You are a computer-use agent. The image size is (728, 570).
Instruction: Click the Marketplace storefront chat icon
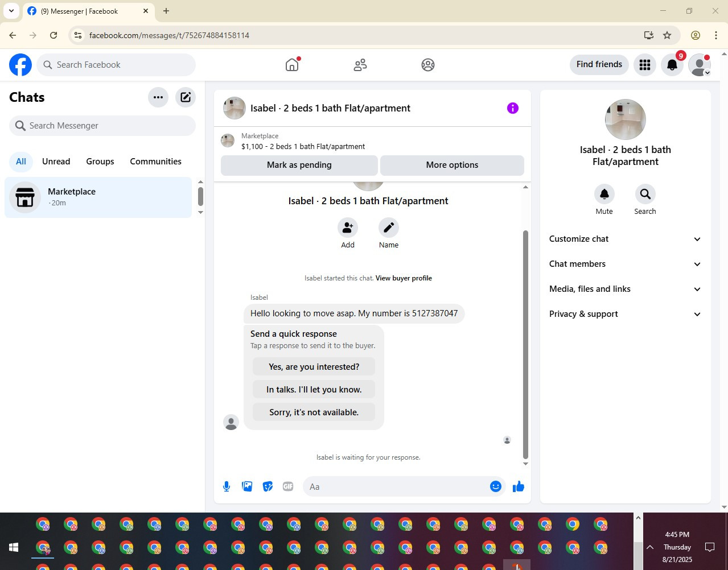pos(25,197)
